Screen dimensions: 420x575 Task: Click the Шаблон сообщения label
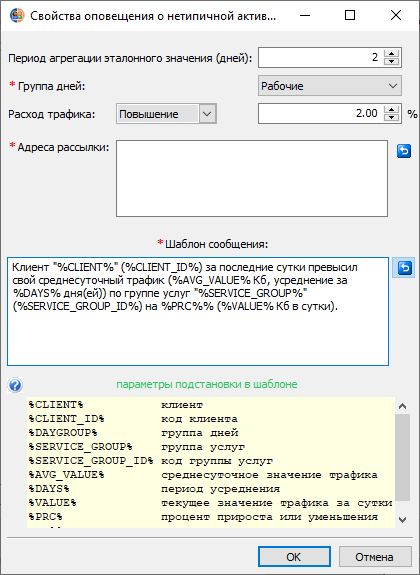tap(216, 244)
